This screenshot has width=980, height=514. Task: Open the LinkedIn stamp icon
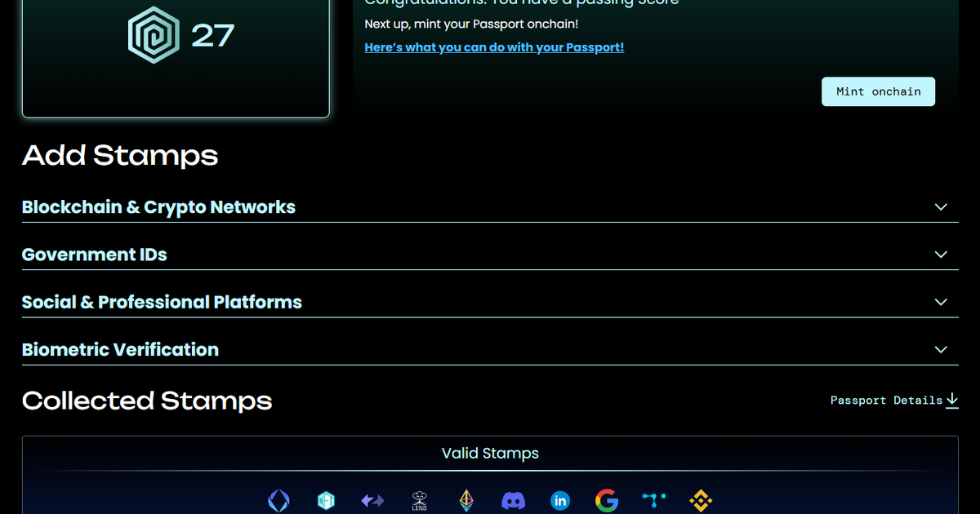[560, 501]
